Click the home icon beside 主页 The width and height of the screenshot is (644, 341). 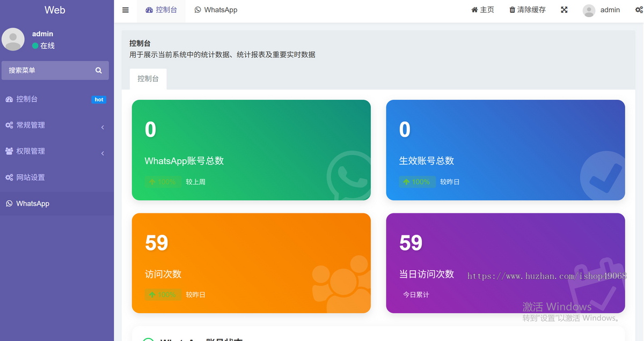click(474, 10)
